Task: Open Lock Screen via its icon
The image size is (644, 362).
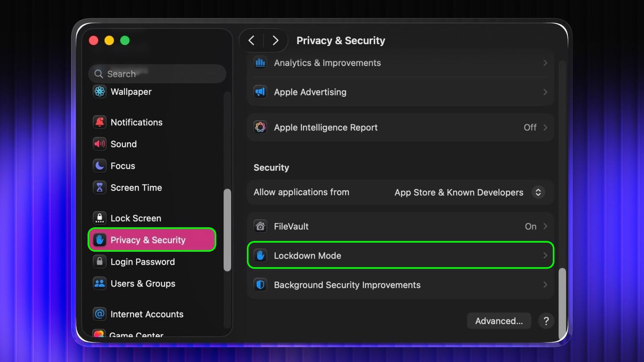Action: [x=99, y=218]
